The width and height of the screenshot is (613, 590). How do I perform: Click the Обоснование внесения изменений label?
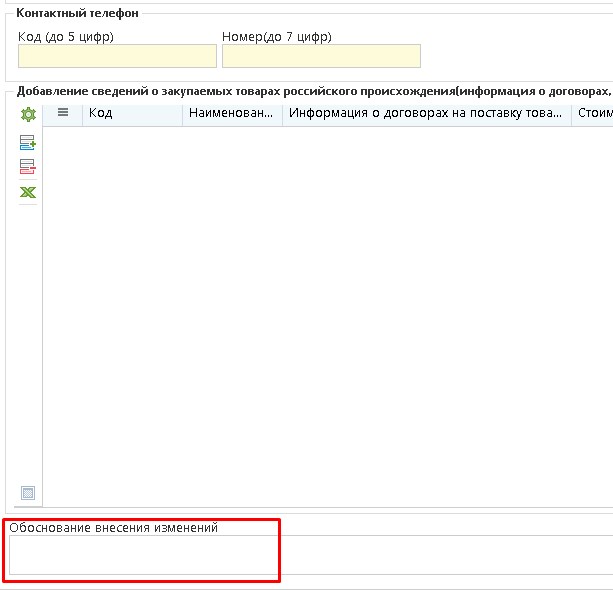pyautogui.click(x=113, y=527)
